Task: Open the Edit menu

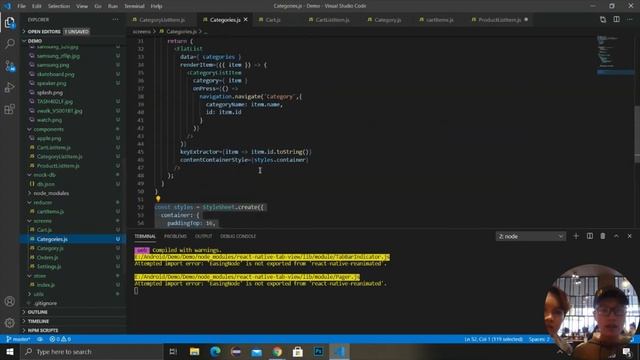Action: click(x=37, y=6)
